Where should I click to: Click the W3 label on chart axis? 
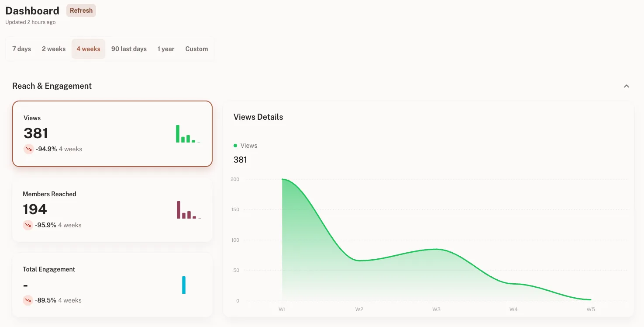click(x=436, y=310)
